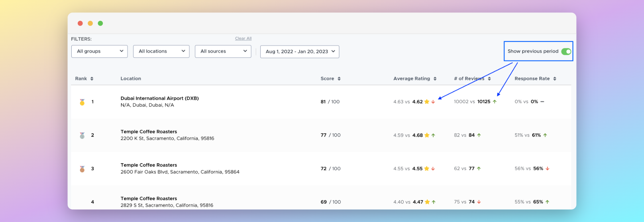Sort table by Score column arrows

click(x=339, y=79)
